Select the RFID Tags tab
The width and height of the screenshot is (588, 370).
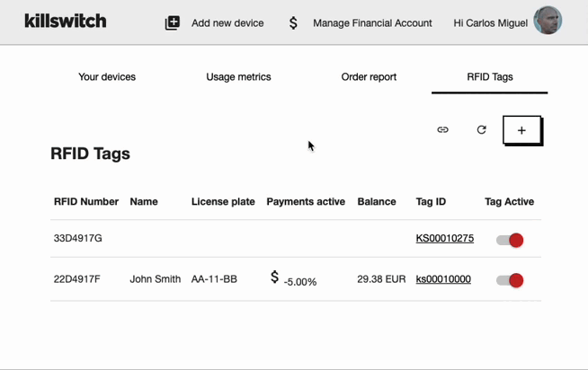[490, 77]
